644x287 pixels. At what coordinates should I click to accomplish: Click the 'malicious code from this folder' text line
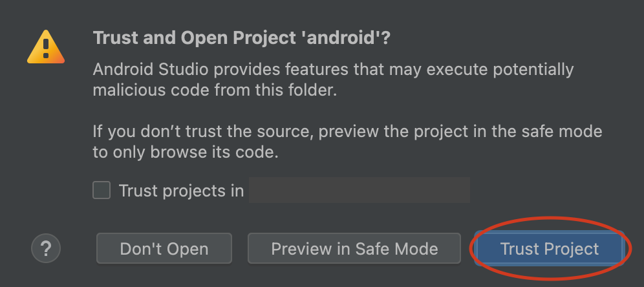215,90
